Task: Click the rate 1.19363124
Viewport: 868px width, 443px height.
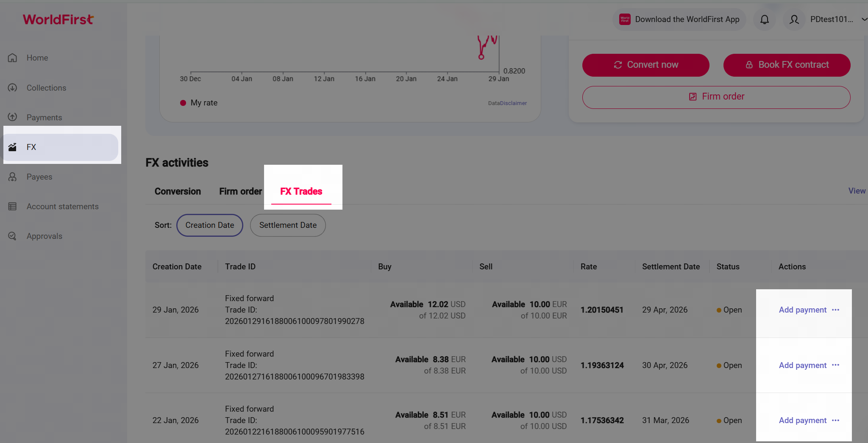Action: click(x=602, y=365)
